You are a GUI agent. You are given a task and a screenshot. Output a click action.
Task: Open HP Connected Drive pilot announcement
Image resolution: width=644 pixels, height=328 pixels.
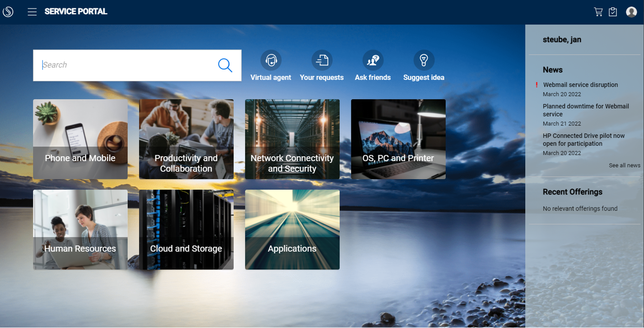[x=583, y=139]
